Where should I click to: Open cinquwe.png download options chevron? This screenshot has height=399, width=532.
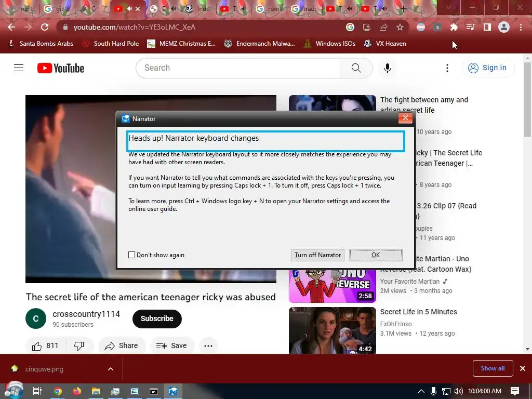tap(111, 369)
